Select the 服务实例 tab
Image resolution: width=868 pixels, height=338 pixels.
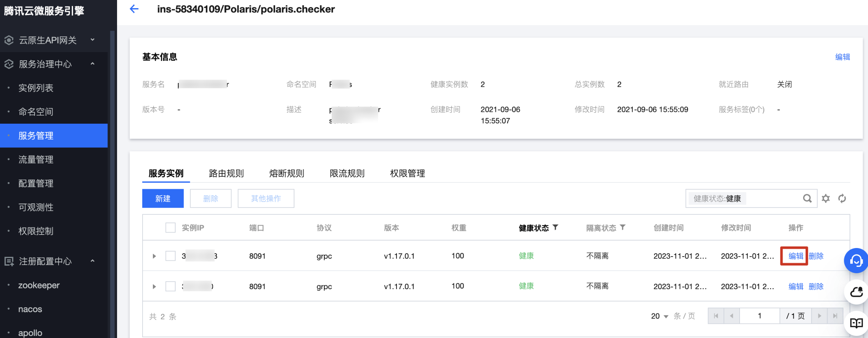166,173
